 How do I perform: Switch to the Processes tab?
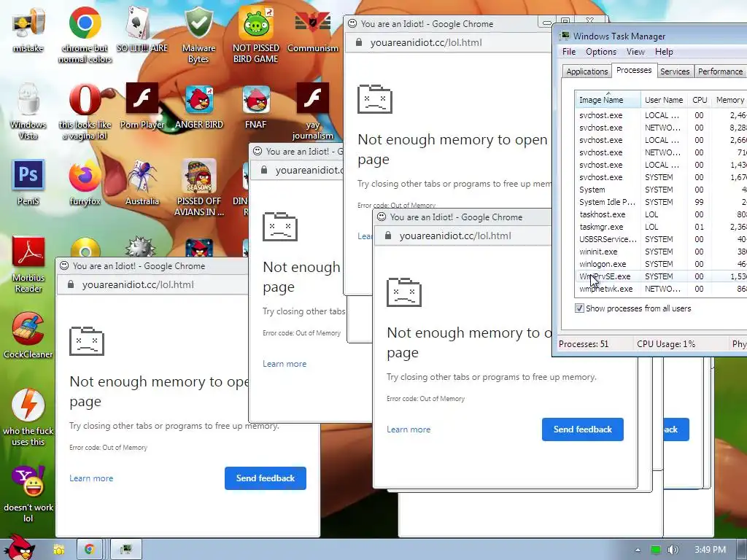(x=634, y=70)
